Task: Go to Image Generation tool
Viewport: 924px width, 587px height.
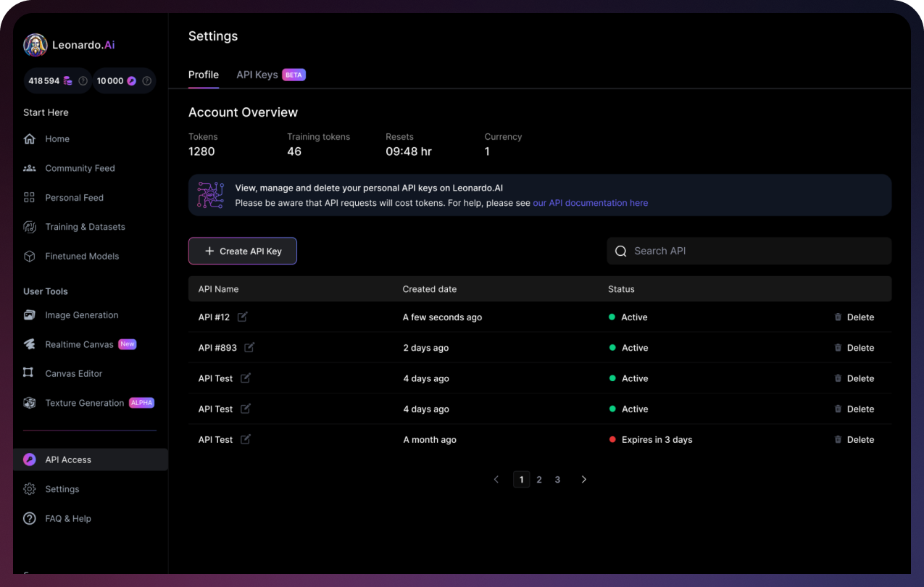Action: point(81,315)
